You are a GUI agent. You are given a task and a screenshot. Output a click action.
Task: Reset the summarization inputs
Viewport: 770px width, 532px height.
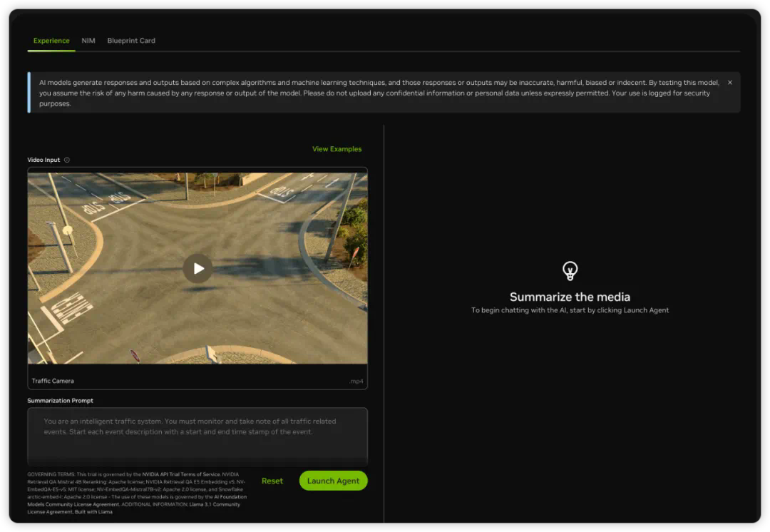(272, 481)
